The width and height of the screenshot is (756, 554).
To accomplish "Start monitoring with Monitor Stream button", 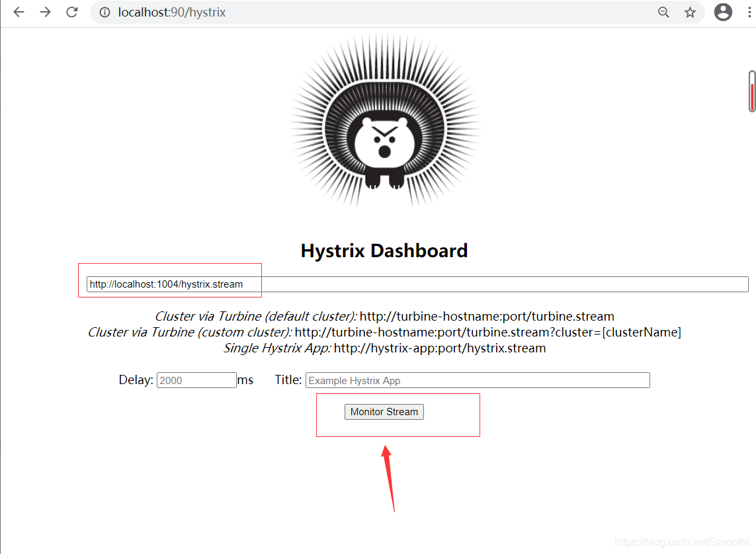I will click(x=384, y=412).
